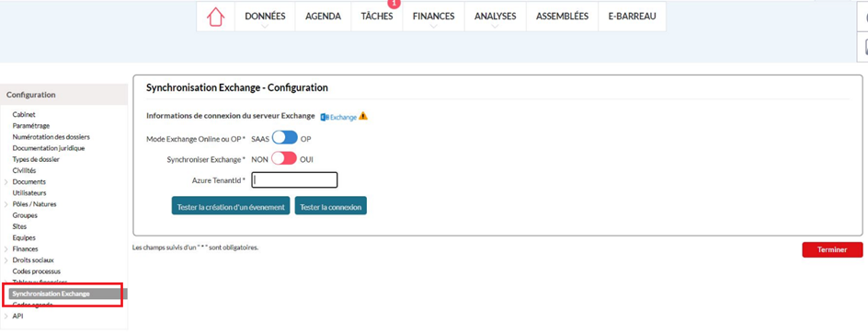Click the Configuration panel header

64,95
